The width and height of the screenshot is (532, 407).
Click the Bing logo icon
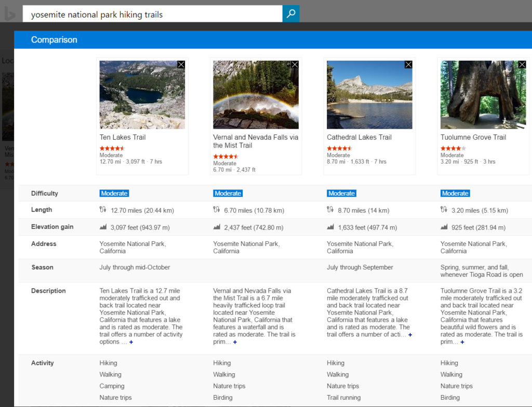pyautogui.click(x=10, y=15)
